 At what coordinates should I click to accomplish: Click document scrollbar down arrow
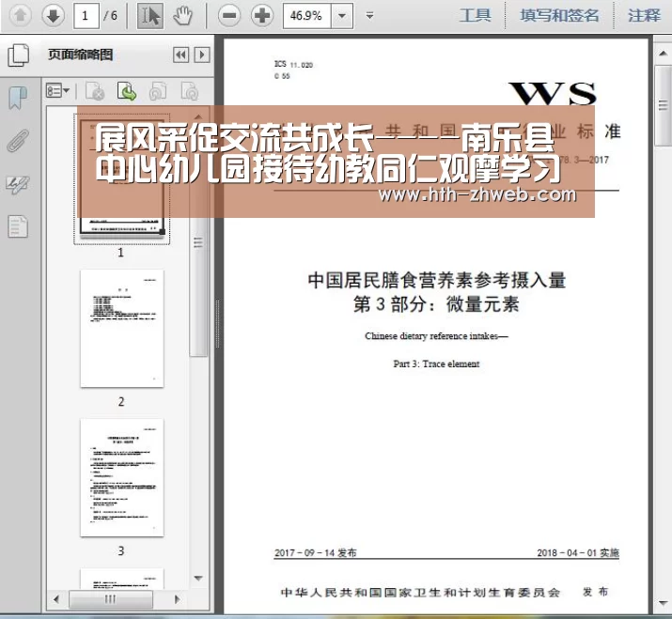click(663, 603)
